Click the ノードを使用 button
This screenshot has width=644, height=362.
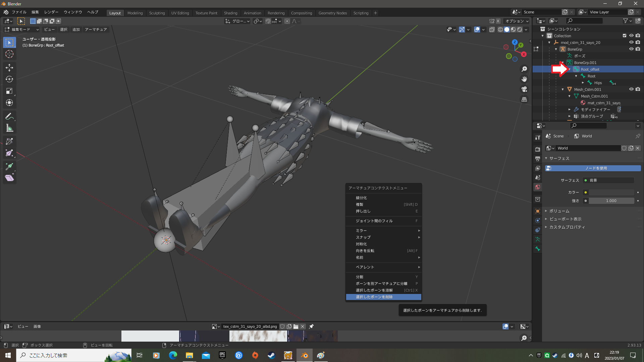coord(593,168)
